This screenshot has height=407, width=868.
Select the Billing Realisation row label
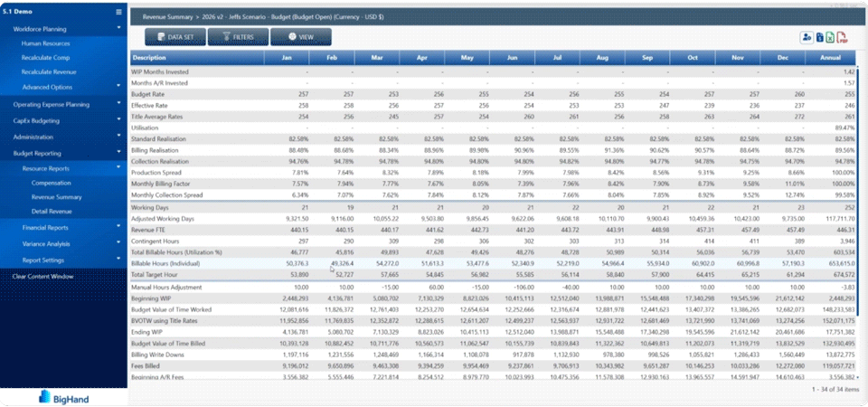[155, 150]
